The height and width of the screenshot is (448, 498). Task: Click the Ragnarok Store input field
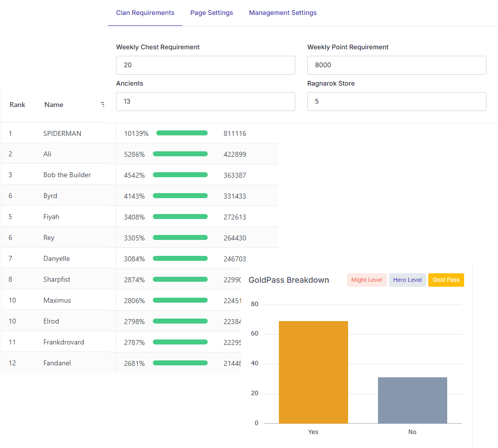point(397,102)
